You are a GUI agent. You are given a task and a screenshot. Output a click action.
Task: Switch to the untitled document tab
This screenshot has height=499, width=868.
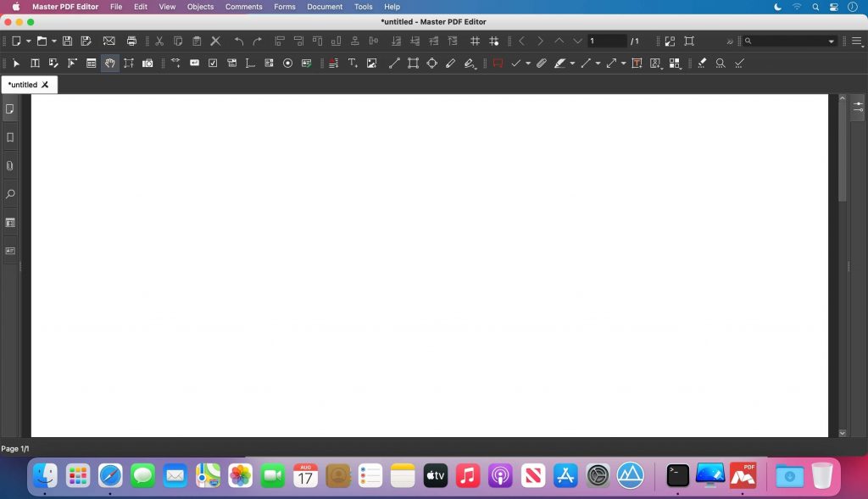23,84
